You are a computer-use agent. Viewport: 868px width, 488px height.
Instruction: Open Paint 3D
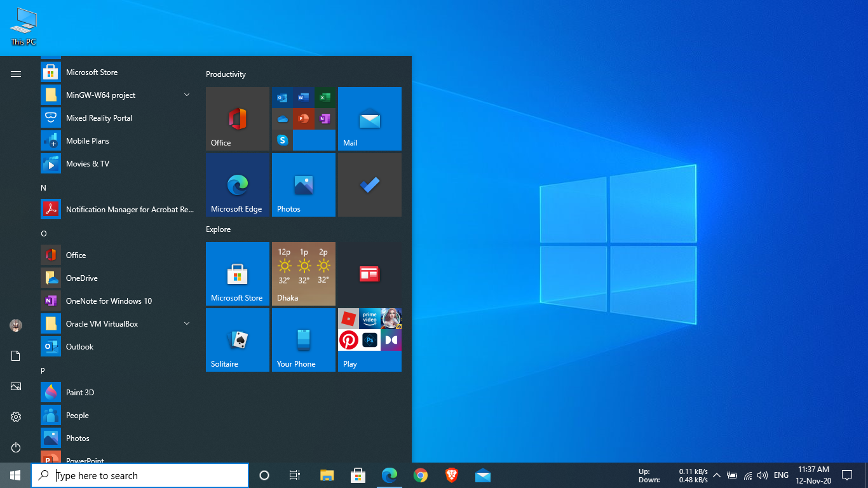tap(117, 393)
